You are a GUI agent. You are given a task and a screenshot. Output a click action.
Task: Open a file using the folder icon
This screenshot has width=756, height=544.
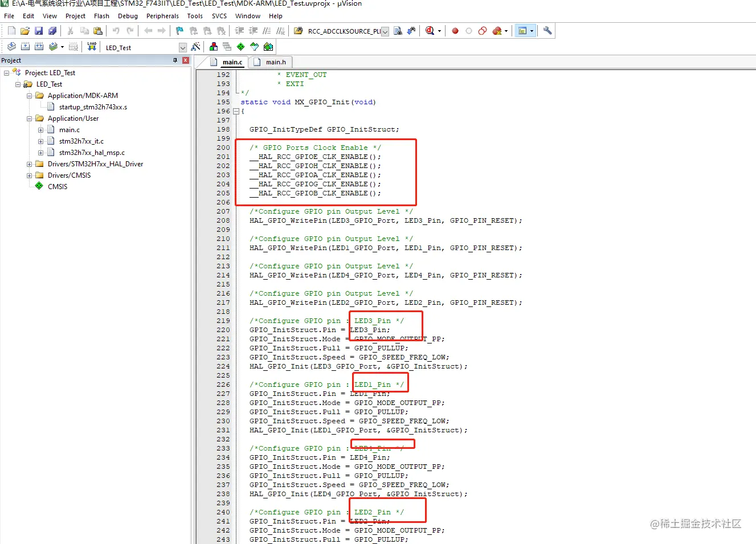click(25, 31)
